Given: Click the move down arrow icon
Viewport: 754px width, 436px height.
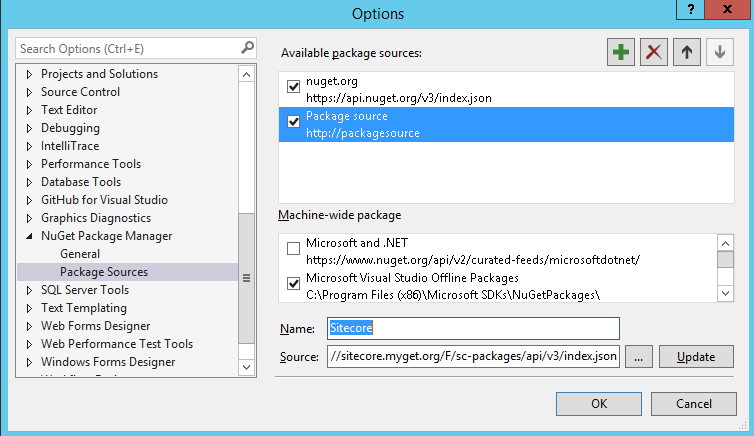Looking at the screenshot, I should pos(717,53).
